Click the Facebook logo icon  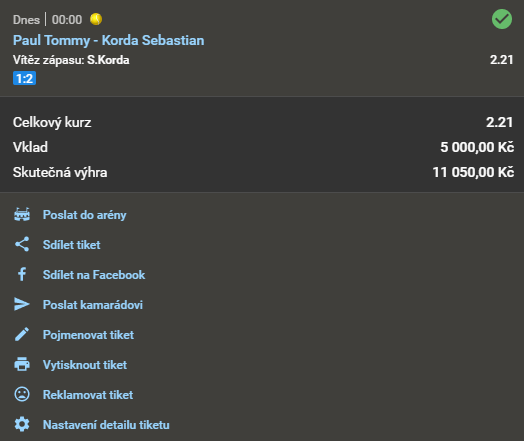coord(22,274)
